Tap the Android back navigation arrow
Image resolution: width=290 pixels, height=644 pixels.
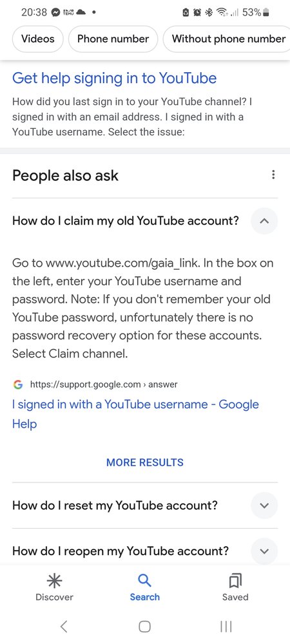[64, 627]
